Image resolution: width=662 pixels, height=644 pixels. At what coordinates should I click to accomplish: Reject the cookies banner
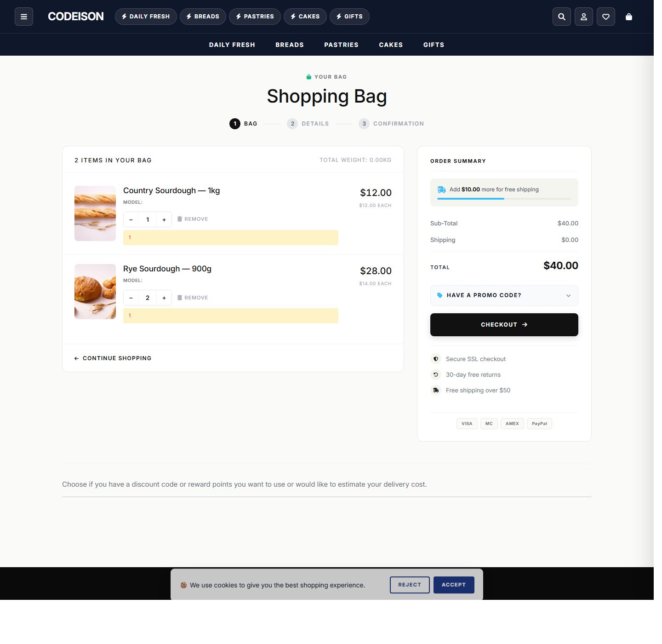409,585
